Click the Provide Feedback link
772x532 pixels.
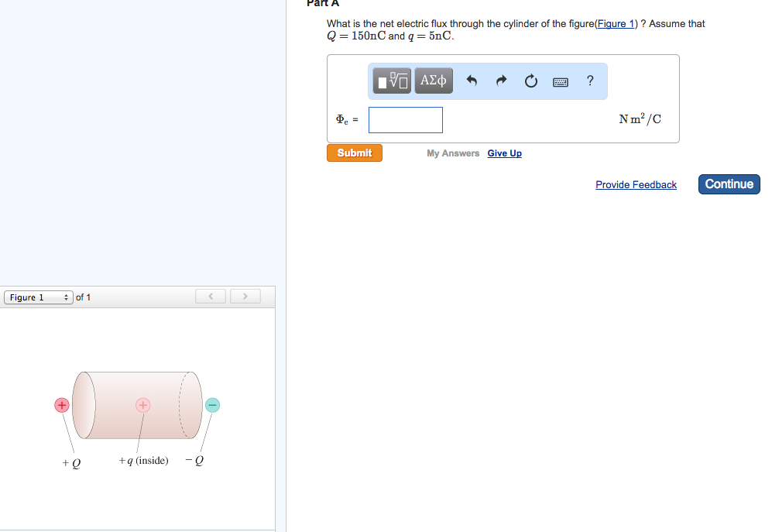point(636,184)
